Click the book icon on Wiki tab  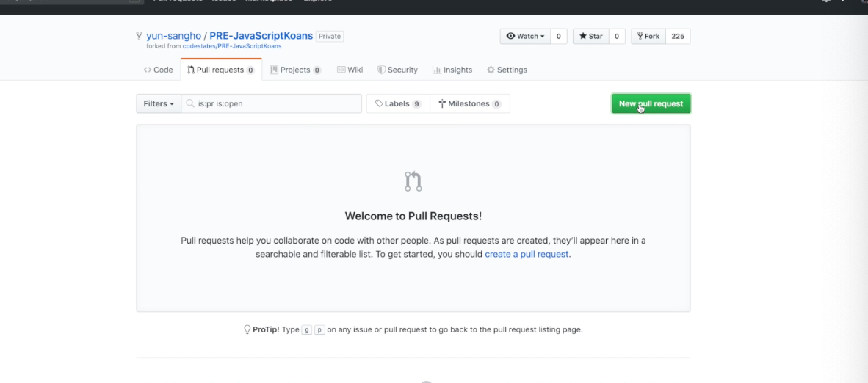click(x=341, y=70)
